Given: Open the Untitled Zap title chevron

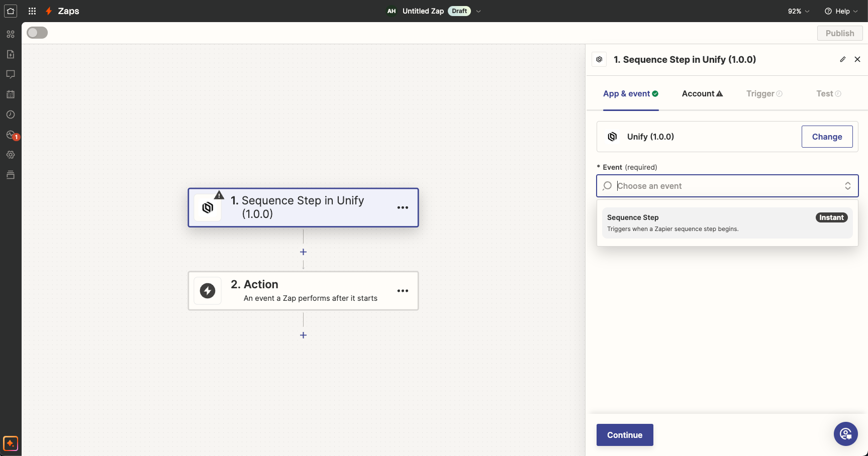Looking at the screenshot, I should (x=478, y=11).
